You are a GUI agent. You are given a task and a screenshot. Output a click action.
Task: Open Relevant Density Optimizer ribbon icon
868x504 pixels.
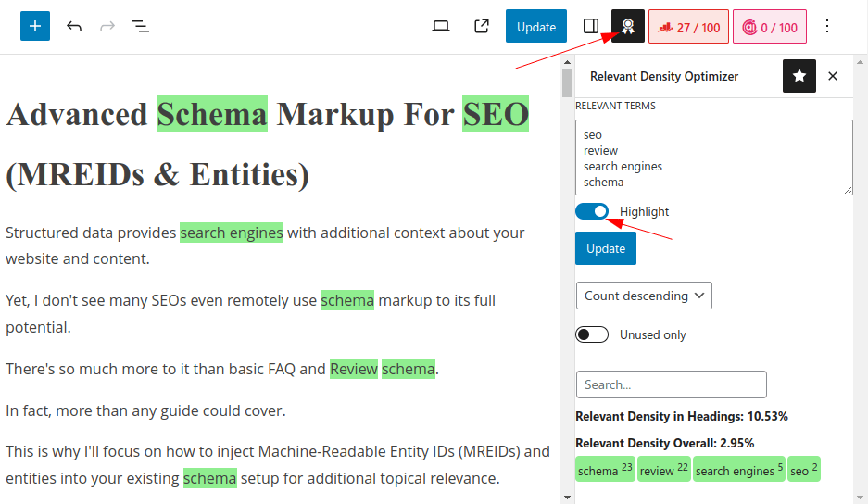pos(628,26)
